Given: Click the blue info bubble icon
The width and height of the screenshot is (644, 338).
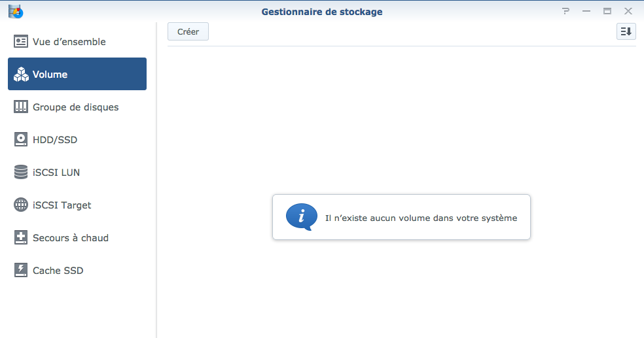Looking at the screenshot, I should 302,216.
